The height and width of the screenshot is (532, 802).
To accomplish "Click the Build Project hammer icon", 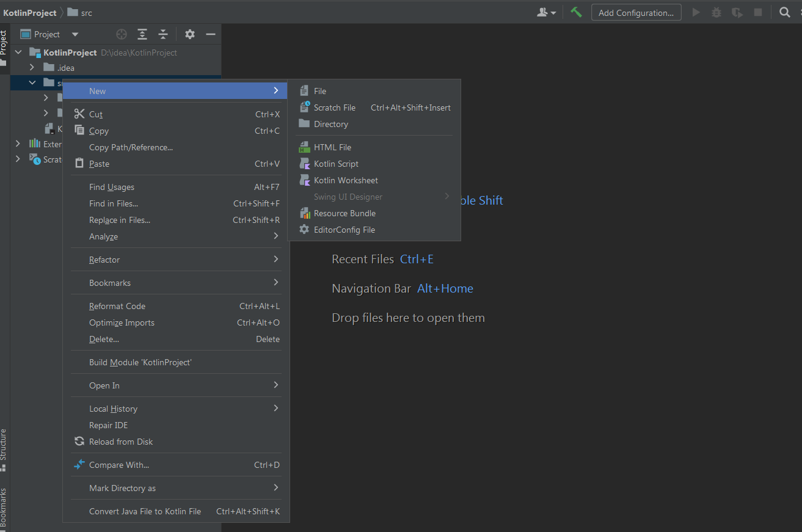I will pos(576,12).
